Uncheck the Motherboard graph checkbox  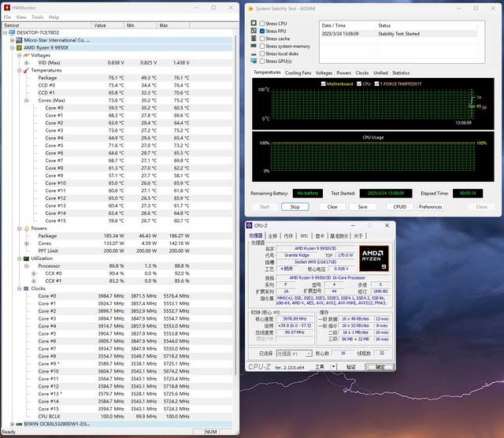click(324, 84)
